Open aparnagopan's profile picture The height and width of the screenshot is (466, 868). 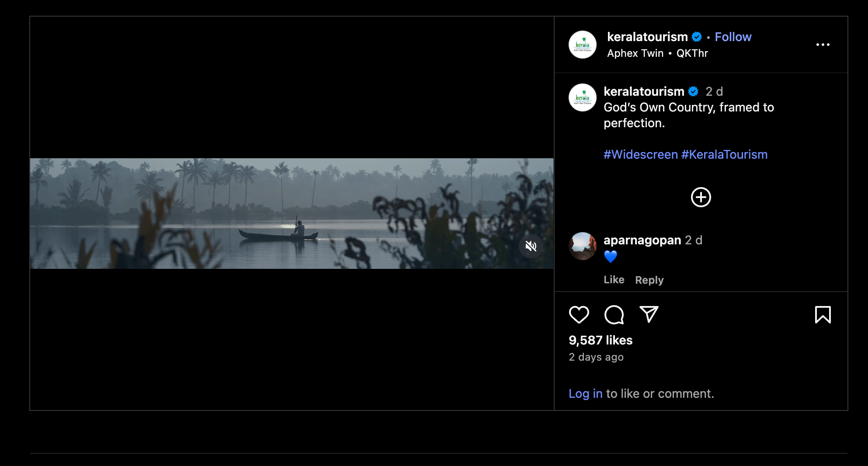click(582, 246)
